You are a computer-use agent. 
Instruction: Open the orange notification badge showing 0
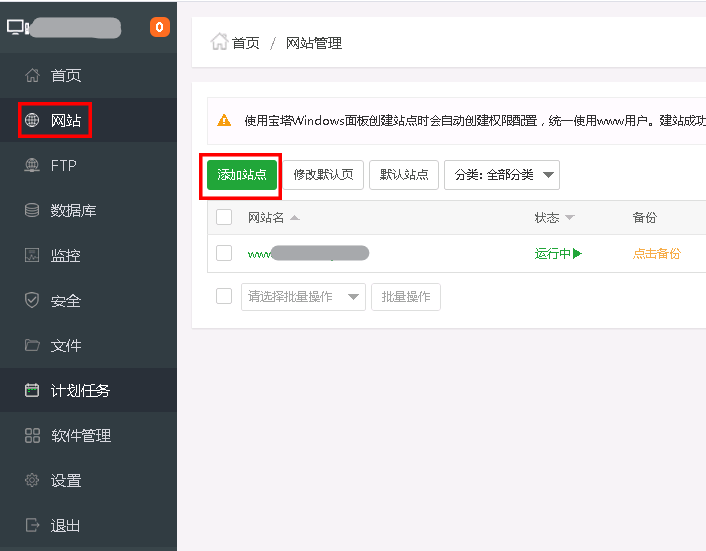tap(160, 27)
